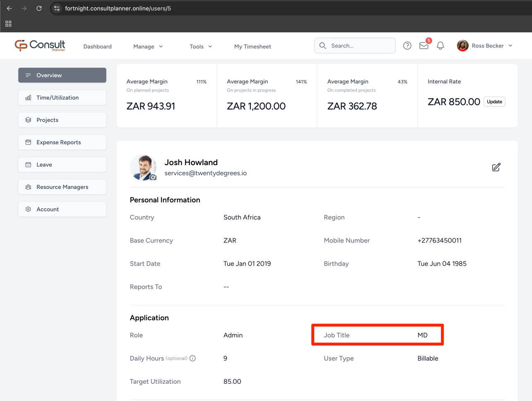Click the Consult Planner logo
The width and height of the screenshot is (532, 401).
(40, 46)
